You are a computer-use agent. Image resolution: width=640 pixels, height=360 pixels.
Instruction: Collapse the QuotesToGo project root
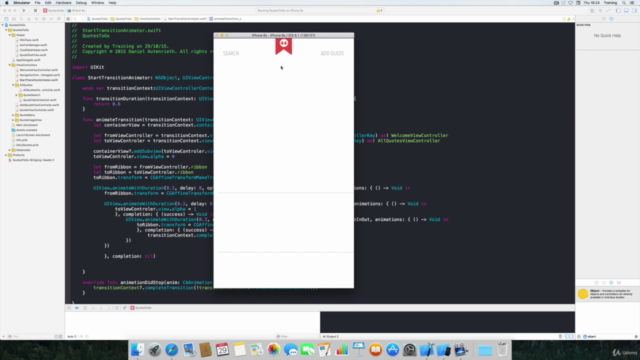(3, 25)
